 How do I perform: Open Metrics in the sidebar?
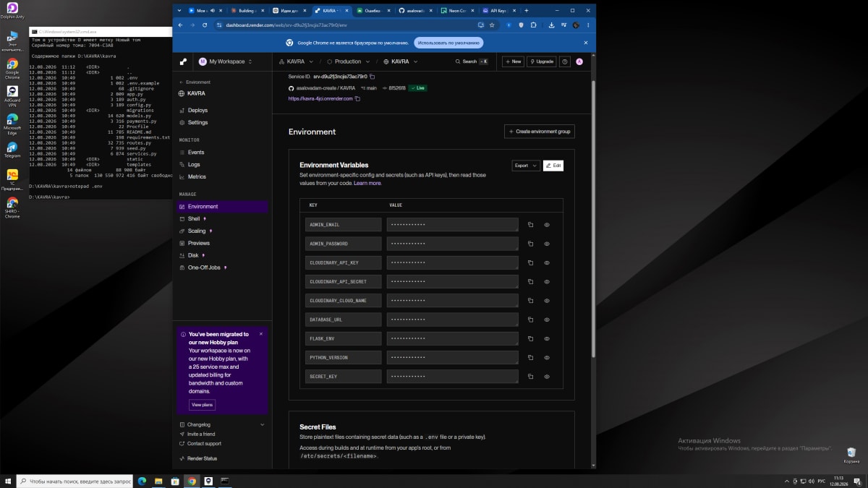coord(197,176)
